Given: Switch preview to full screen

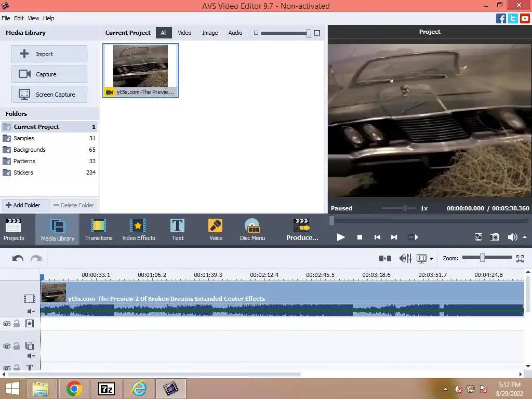Looking at the screenshot, I should coord(478,237).
